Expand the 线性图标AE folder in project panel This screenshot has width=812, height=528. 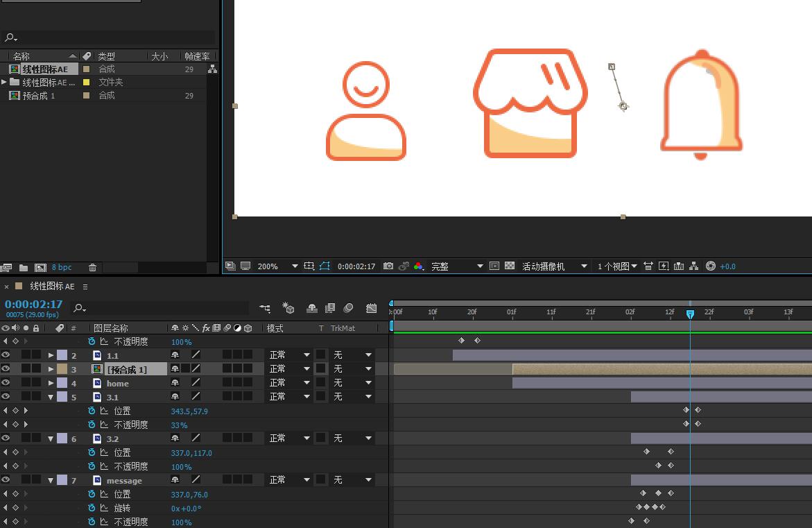coord(5,82)
